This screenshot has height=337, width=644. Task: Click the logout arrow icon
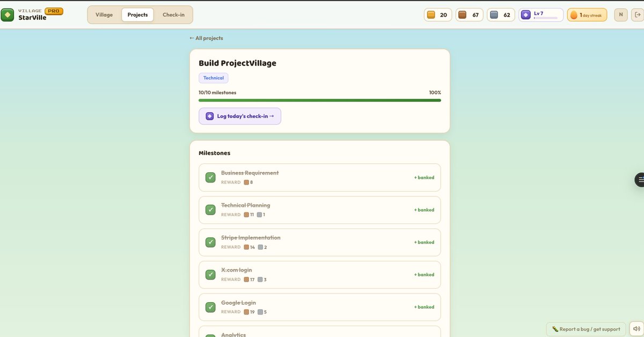(637, 15)
